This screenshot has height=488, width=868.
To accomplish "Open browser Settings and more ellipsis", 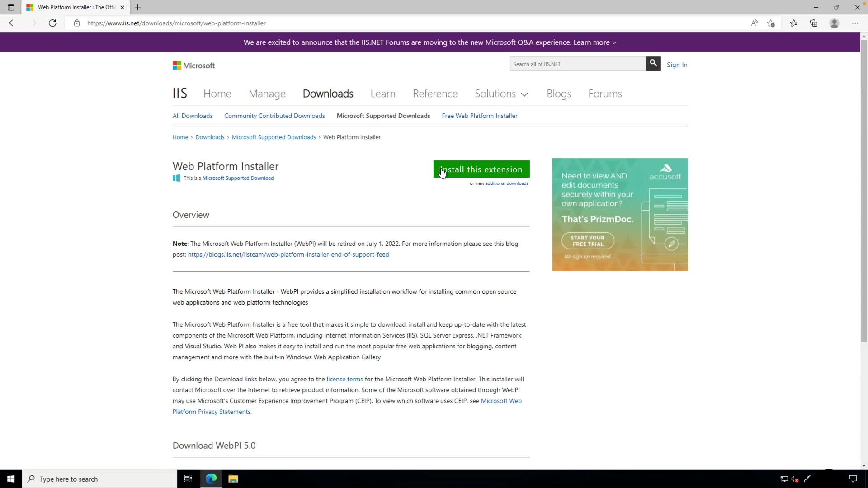I will click(x=855, y=23).
